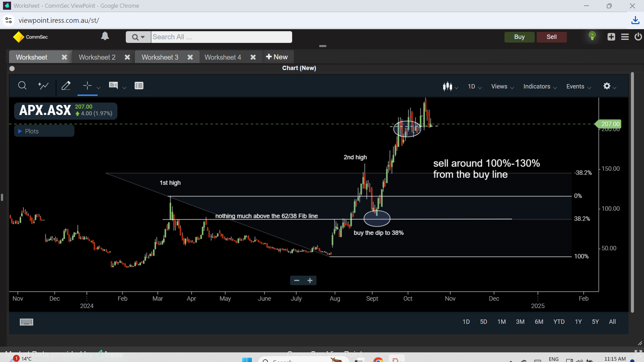The height and width of the screenshot is (362, 644).
Task: Open the Windows Start button
Action: (x=247, y=360)
